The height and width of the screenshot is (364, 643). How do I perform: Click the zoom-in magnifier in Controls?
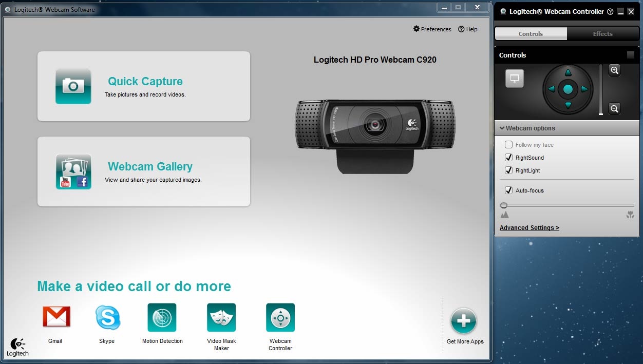614,70
